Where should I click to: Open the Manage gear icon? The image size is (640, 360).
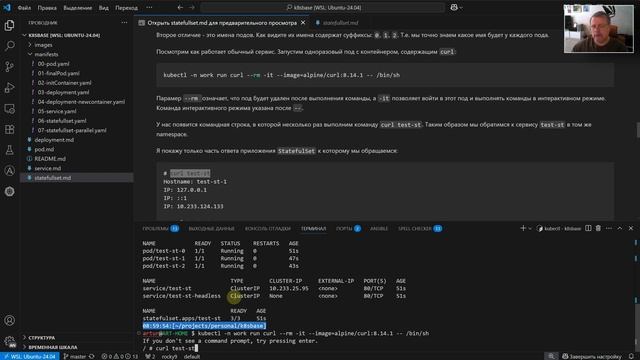tap(9, 341)
